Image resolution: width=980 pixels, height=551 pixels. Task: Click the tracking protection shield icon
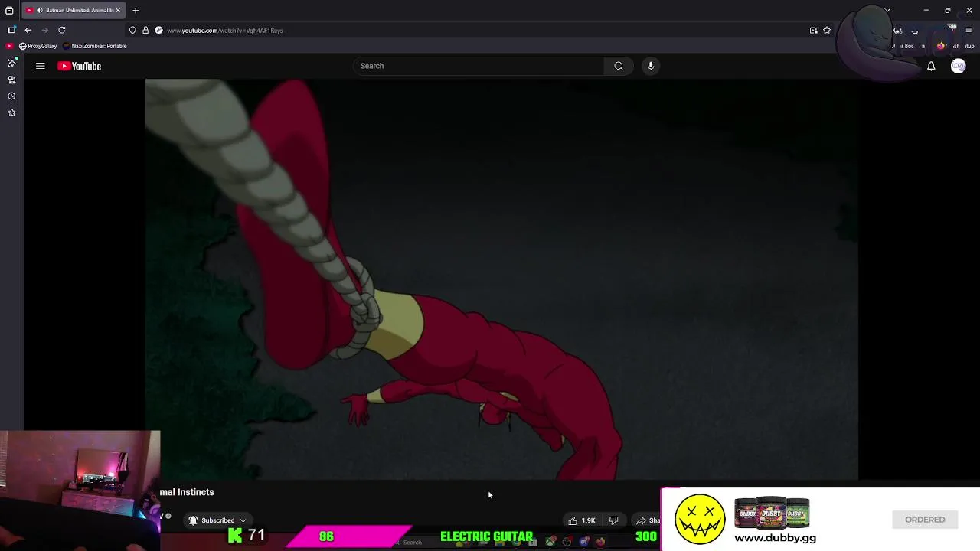132,30
